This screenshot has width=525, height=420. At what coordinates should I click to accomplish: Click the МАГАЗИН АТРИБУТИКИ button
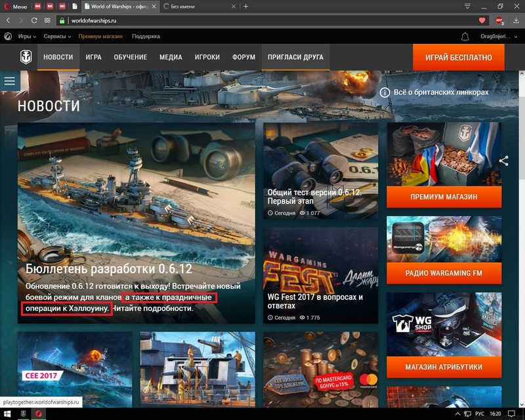click(444, 367)
